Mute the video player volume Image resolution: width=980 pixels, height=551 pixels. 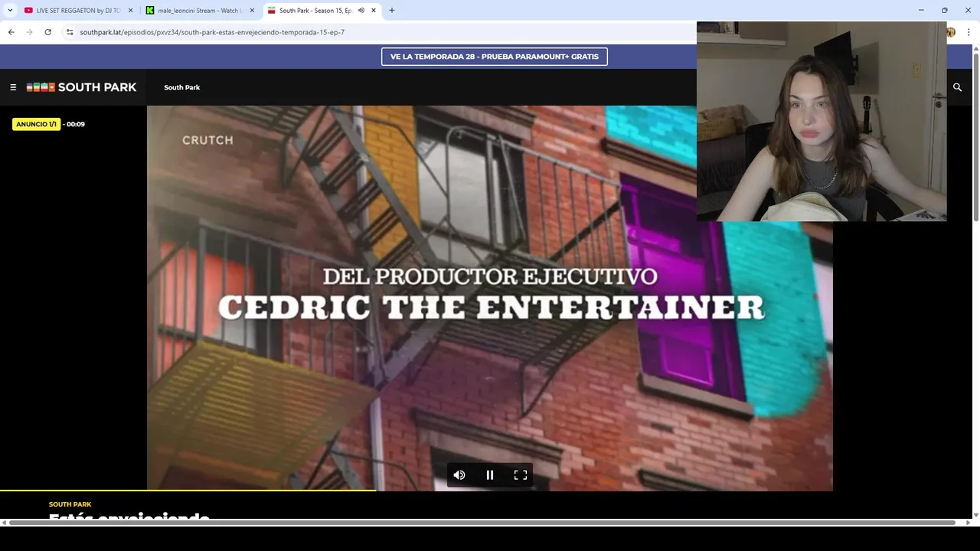459,475
